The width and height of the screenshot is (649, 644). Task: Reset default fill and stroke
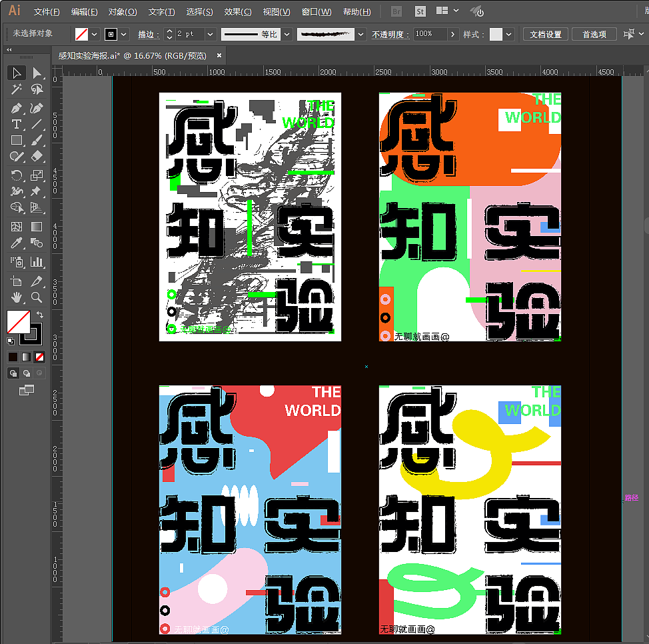click(x=11, y=341)
